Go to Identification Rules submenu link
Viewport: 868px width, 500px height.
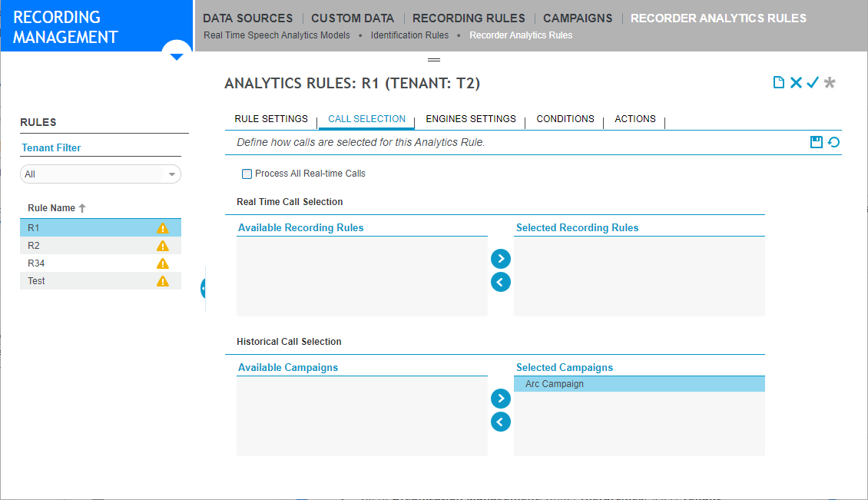409,35
